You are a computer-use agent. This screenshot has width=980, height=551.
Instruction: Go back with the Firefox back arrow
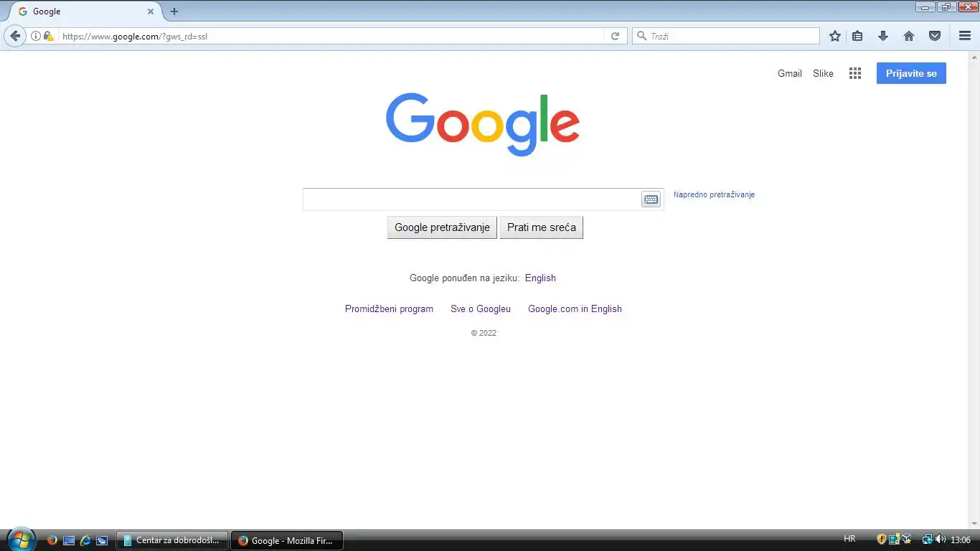pos(15,36)
